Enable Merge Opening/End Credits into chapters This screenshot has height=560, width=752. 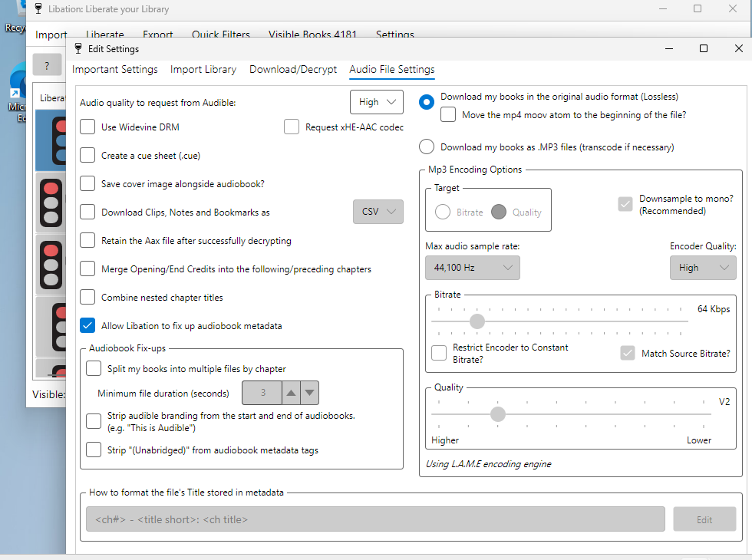coord(87,268)
